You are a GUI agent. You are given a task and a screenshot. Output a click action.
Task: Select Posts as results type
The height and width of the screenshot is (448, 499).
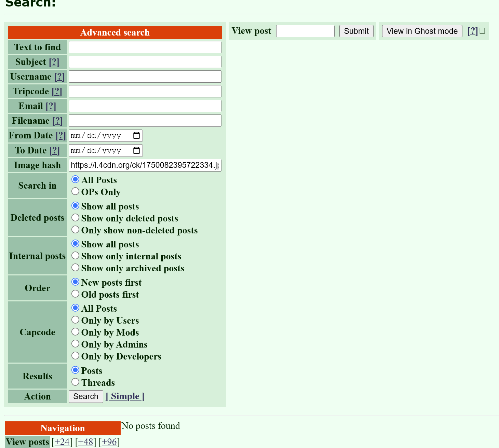click(x=75, y=370)
